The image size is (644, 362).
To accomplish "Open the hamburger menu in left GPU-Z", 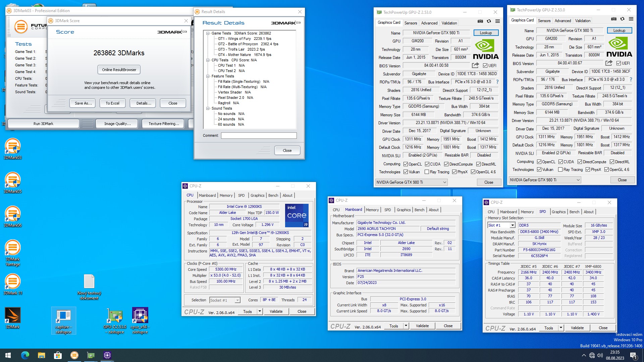I will click(498, 21).
